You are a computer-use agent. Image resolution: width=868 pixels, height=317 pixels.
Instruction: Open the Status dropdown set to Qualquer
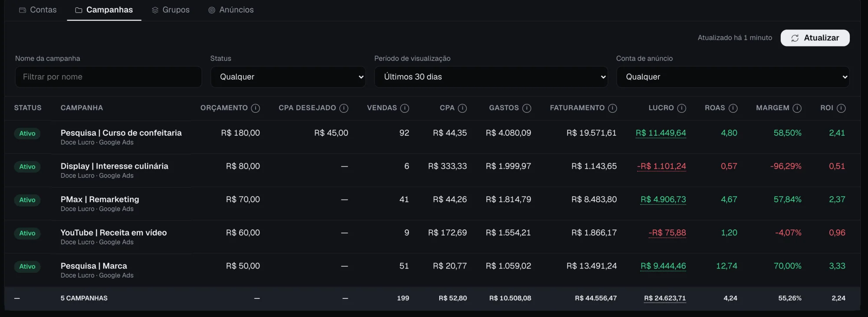click(288, 77)
